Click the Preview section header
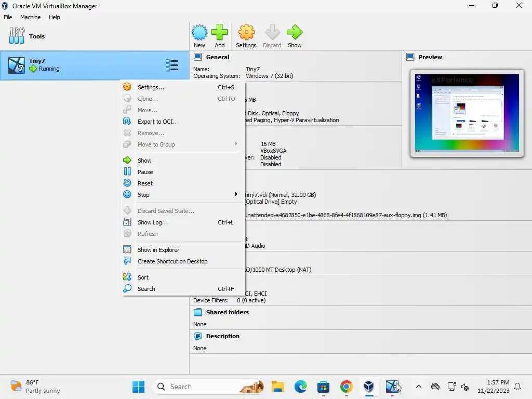532x399 pixels. click(x=430, y=57)
